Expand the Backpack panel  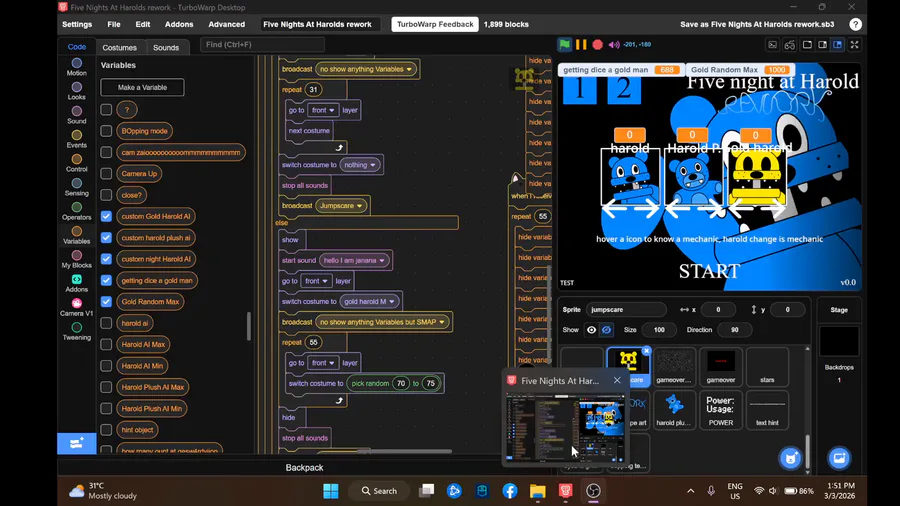pyautogui.click(x=304, y=468)
